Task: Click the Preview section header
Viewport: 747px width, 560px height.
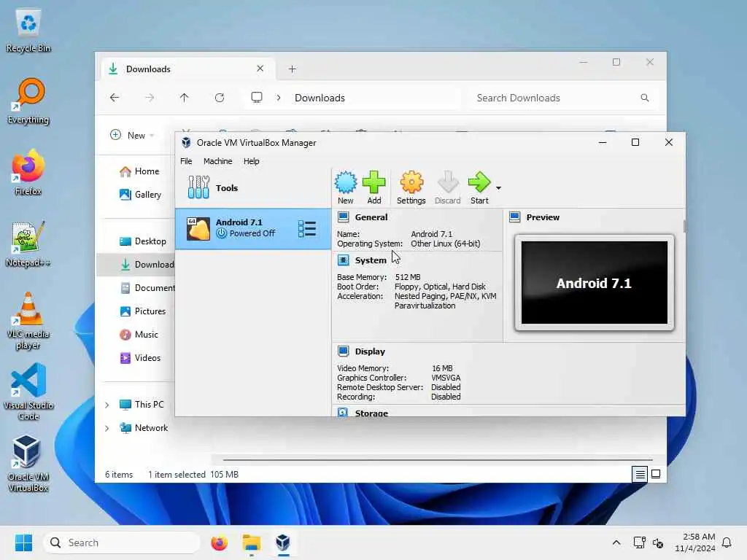Action: pyautogui.click(x=543, y=217)
